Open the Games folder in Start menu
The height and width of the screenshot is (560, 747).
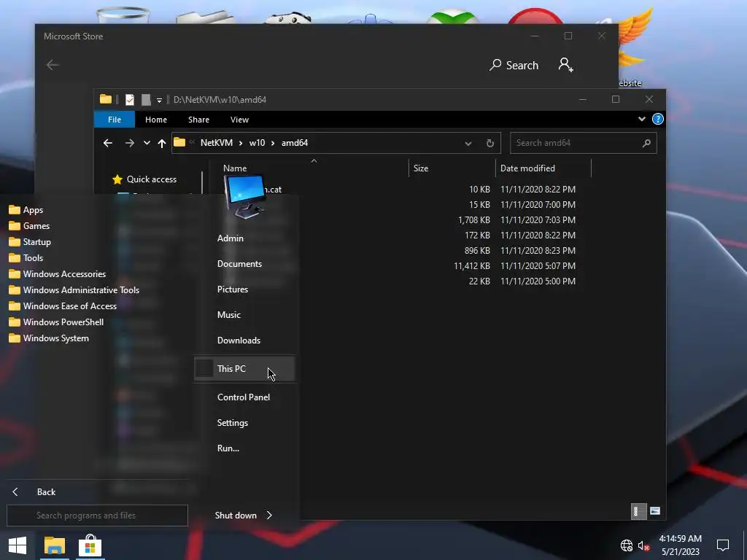coord(29,226)
